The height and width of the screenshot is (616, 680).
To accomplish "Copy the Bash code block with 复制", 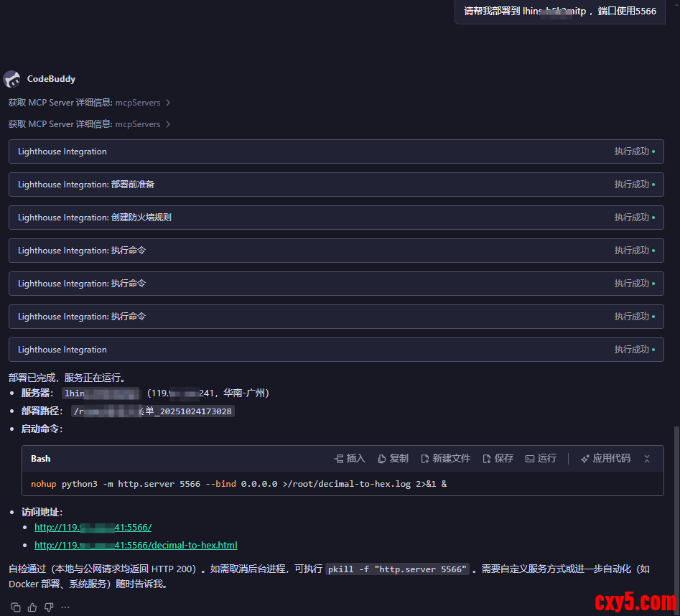I will tap(393, 458).
